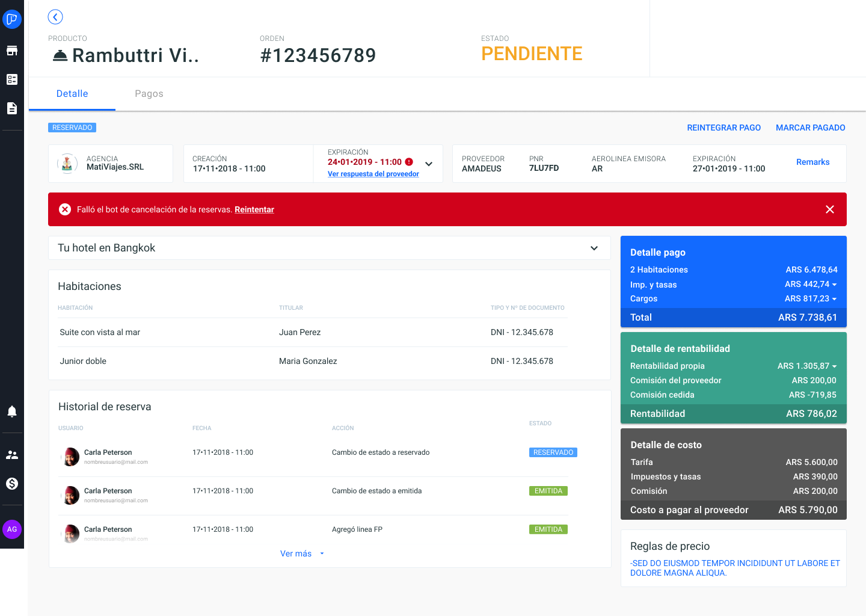Open the store icon in sidebar

(12, 51)
